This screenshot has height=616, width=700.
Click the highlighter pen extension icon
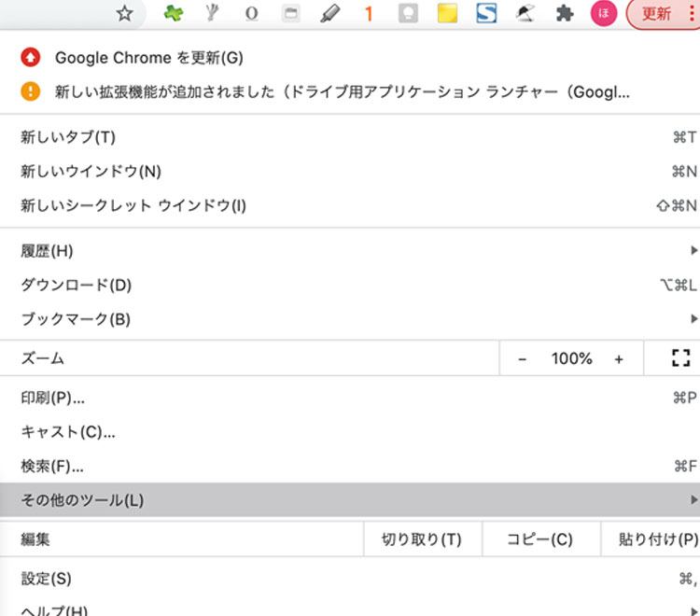pos(330,14)
